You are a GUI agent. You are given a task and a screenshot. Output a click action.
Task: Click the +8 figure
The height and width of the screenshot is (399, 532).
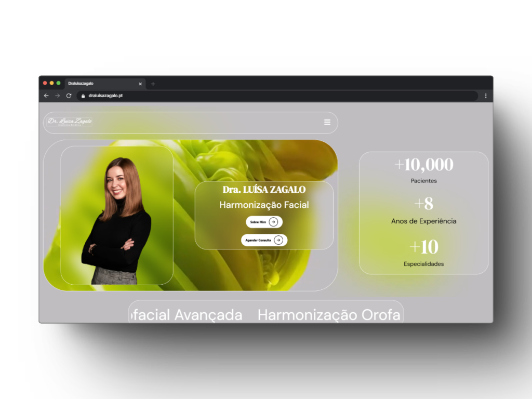[424, 204]
